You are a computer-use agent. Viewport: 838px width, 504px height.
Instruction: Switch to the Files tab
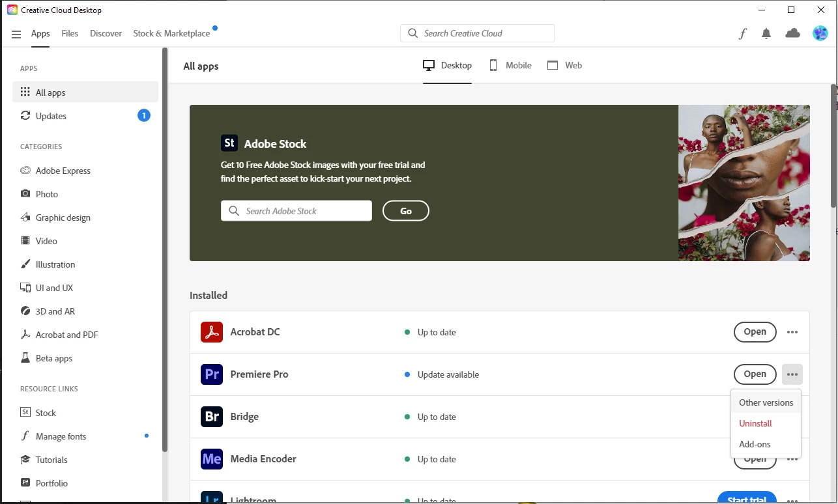70,33
